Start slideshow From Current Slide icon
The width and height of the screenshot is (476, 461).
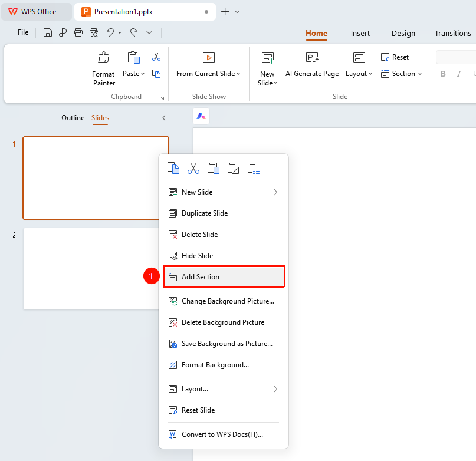point(209,58)
